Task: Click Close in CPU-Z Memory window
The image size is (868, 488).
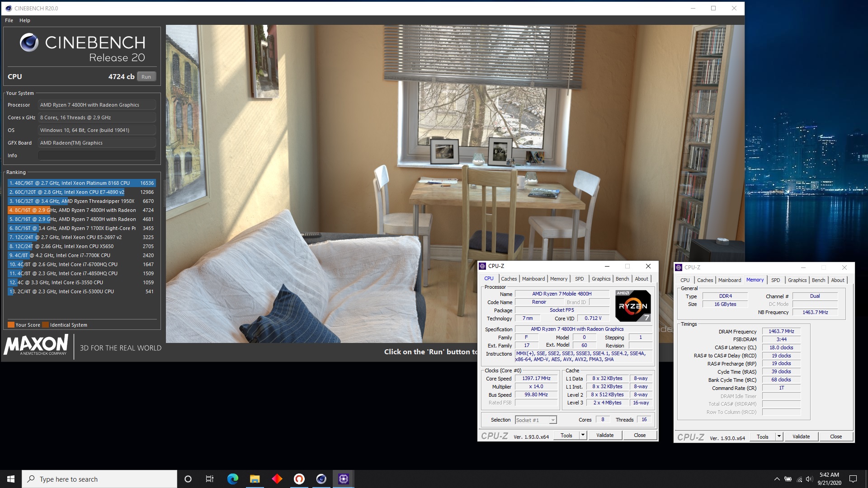Action: point(836,437)
